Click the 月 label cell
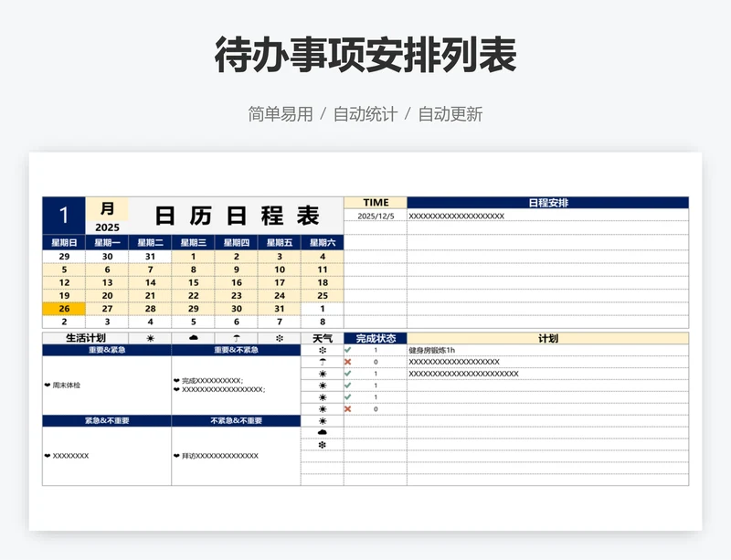Image resolution: width=731 pixels, height=560 pixels. pyautogui.click(x=107, y=208)
